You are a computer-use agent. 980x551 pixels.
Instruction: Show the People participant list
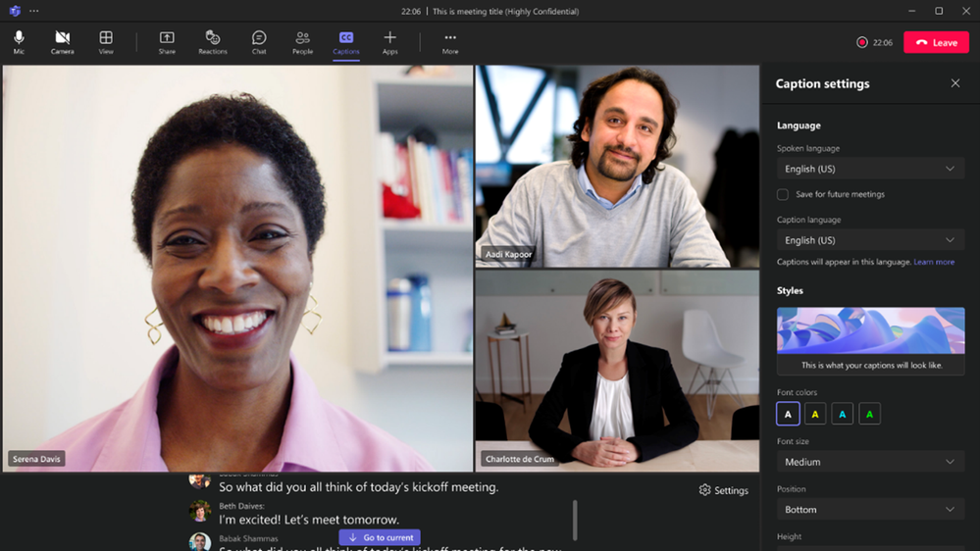(x=302, y=41)
